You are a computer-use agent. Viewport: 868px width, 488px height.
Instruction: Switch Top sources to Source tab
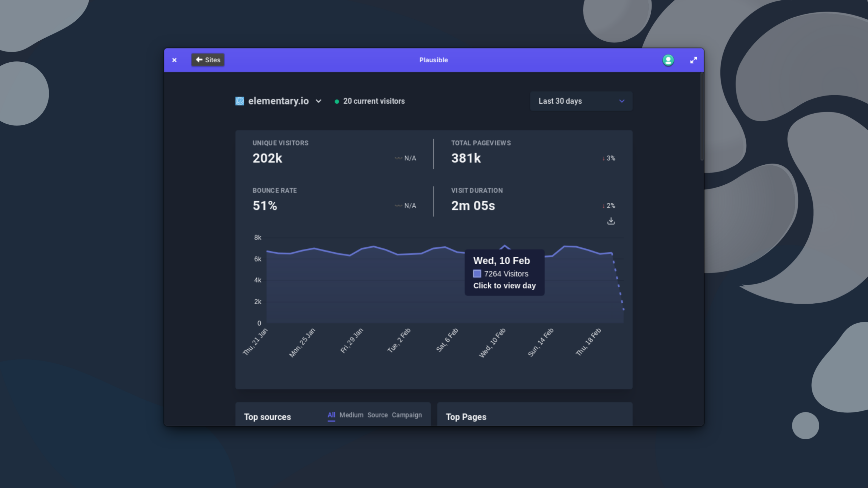pos(377,415)
